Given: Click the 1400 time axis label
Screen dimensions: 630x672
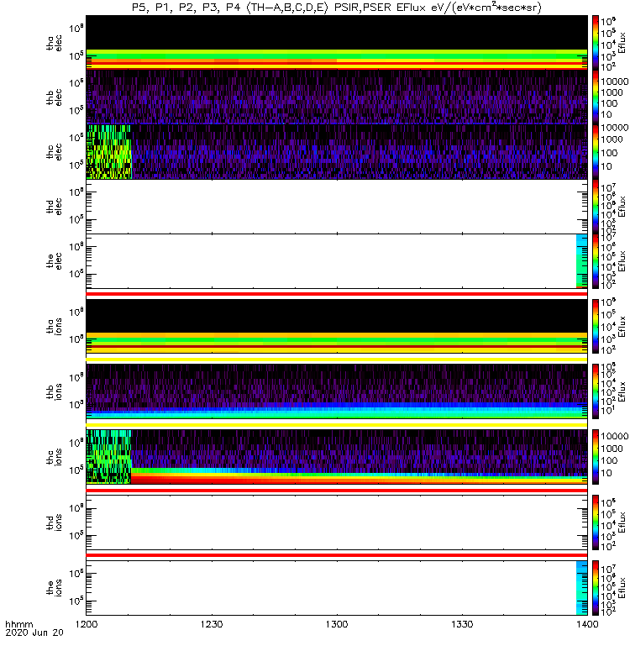Looking at the screenshot, I should 587,624.
